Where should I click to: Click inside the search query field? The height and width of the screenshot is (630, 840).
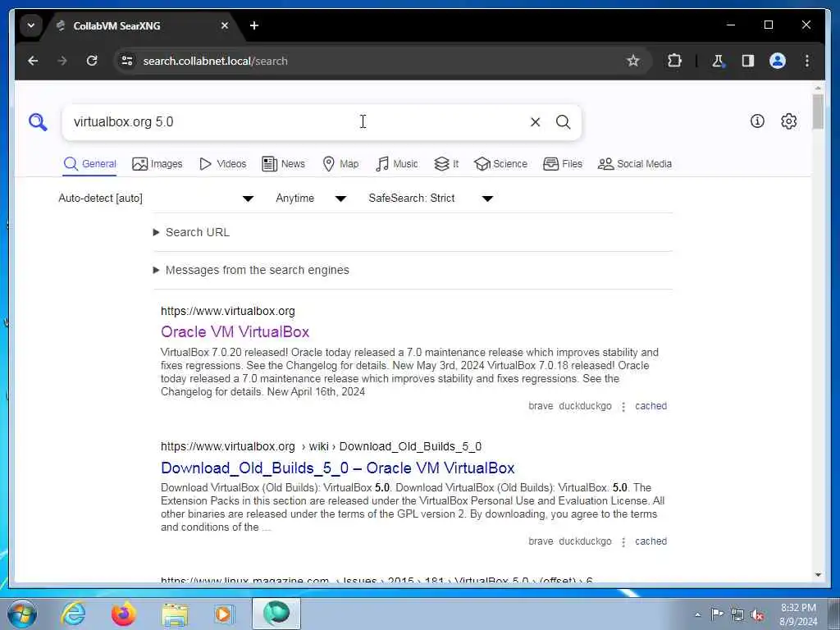click(x=297, y=122)
